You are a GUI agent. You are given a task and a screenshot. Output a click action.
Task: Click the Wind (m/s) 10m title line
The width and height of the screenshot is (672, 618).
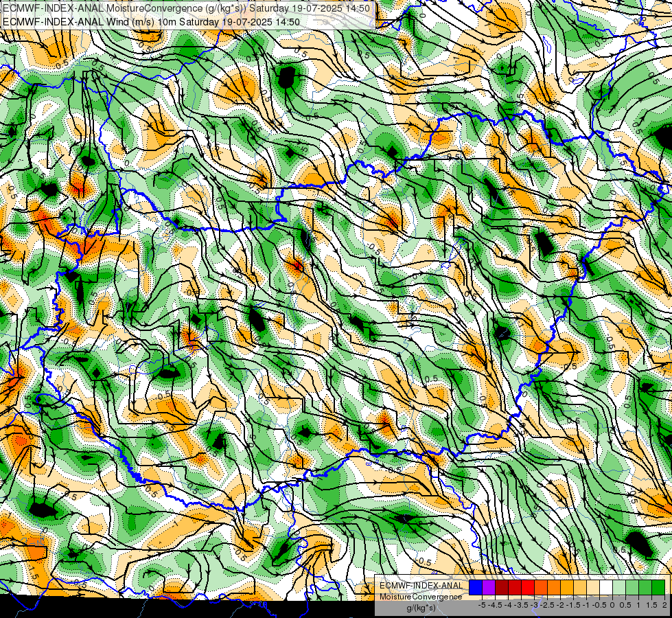click(151, 21)
